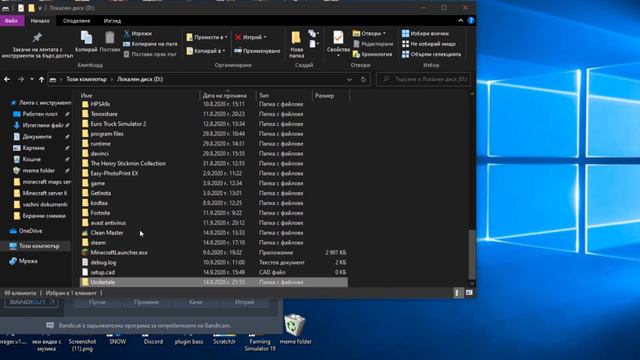Click Обърни селекцията (Invert selection)

click(x=431, y=54)
